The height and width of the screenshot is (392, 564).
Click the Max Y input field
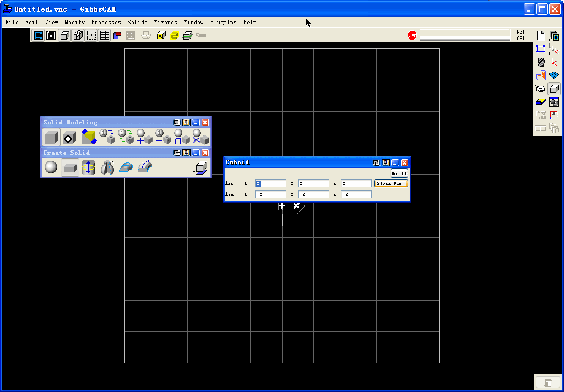click(x=313, y=183)
